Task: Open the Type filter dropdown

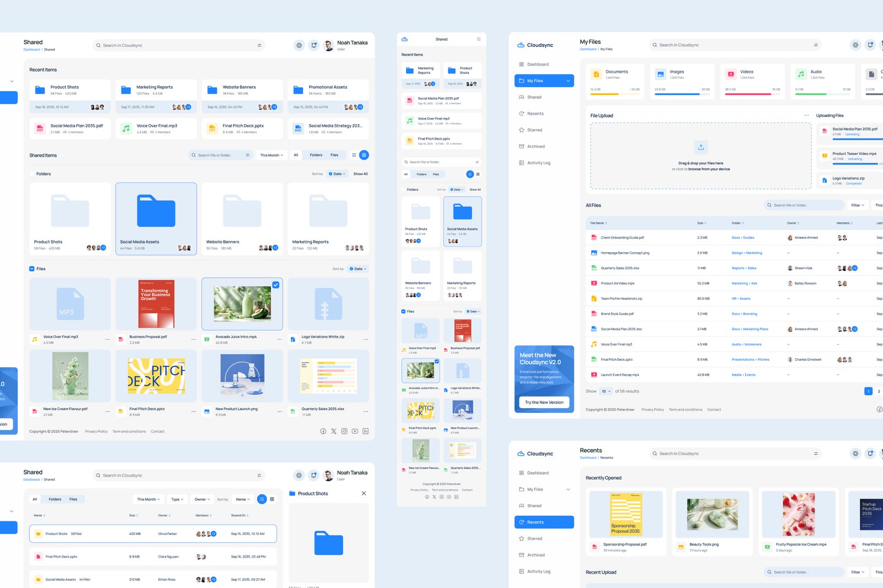Action: 177,499
